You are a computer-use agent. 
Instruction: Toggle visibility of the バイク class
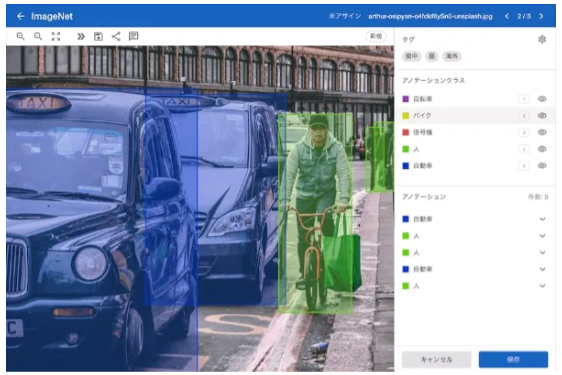point(542,115)
